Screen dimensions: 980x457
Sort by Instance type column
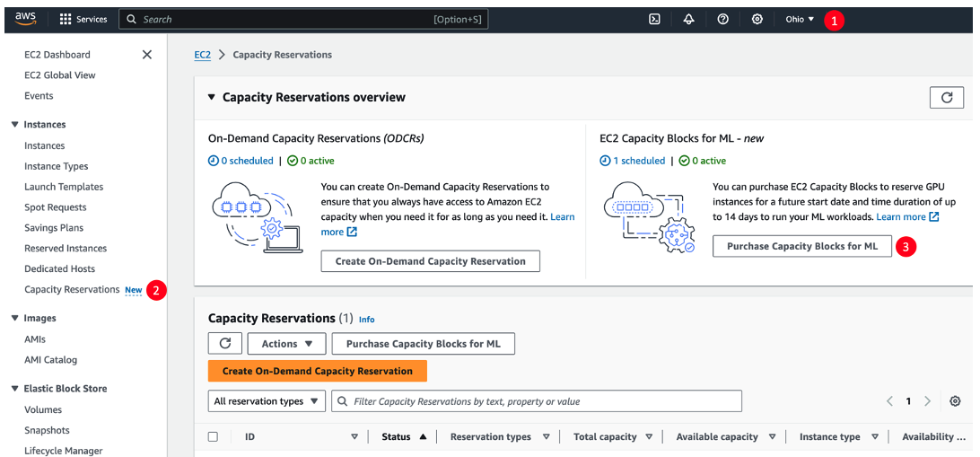(875, 437)
